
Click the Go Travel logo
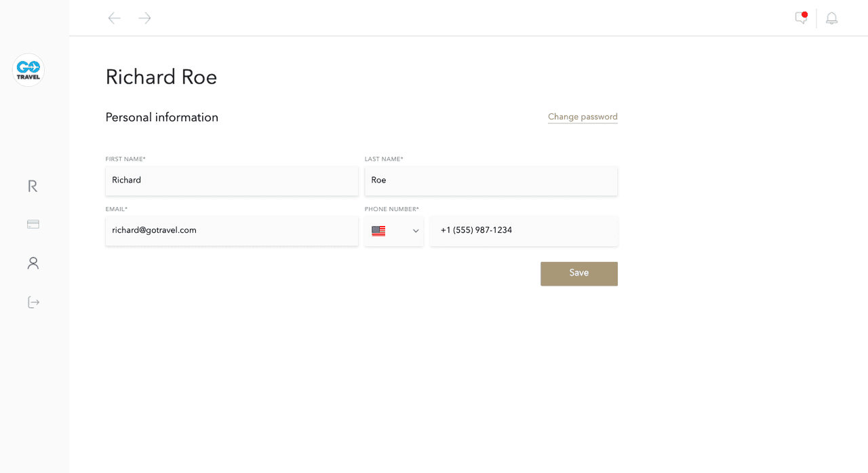click(x=28, y=70)
